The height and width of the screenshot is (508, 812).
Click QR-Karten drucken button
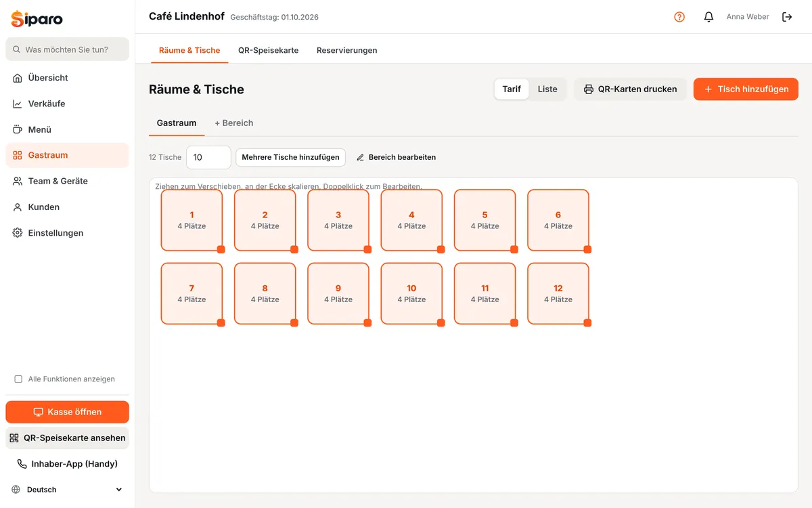(x=630, y=89)
